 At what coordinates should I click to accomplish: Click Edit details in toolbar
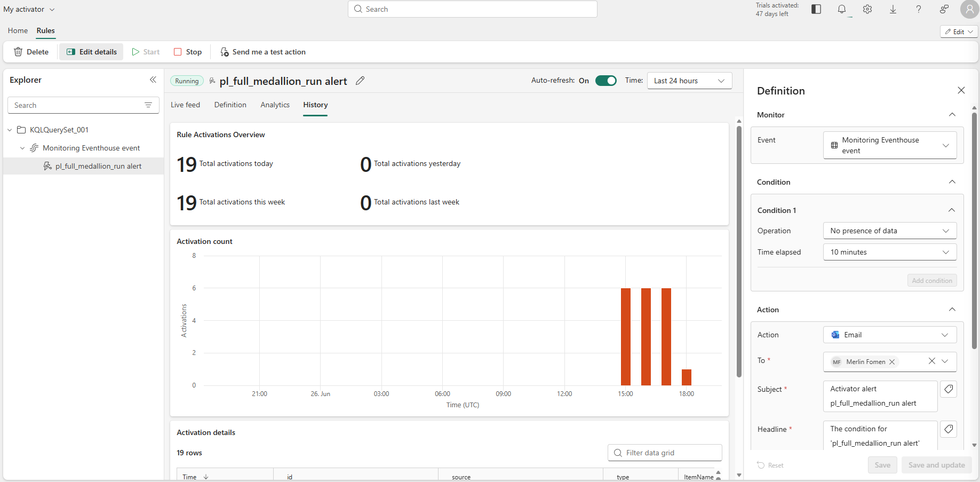(x=91, y=52)
